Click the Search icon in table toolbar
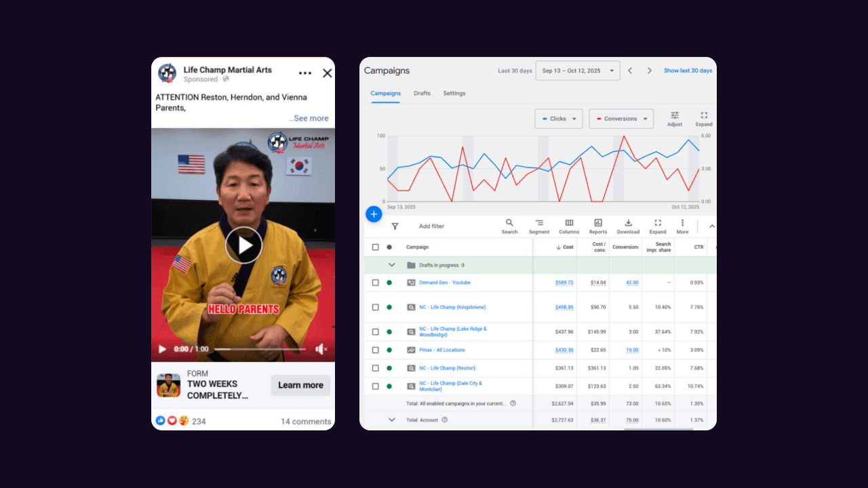868x488 pixels. coord(509,226)
